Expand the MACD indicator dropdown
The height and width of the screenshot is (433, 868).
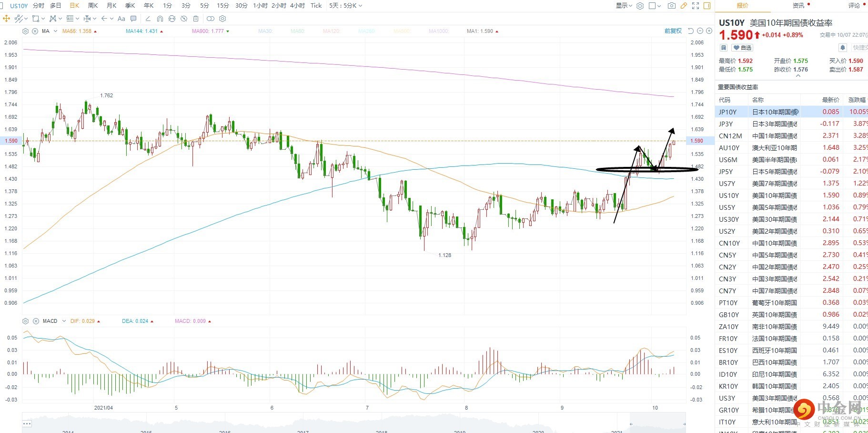pos(64,321)
